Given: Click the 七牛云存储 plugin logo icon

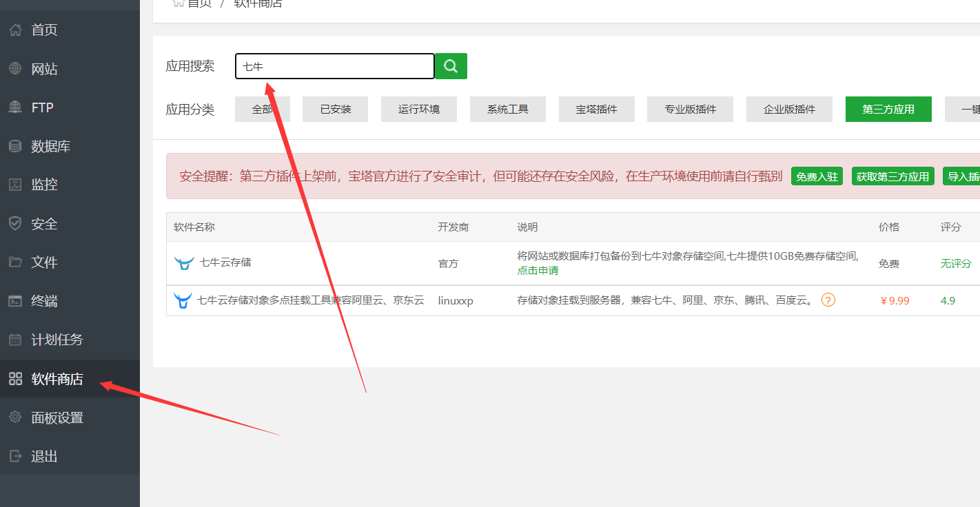Looking at the screenshot, I should [184, 263].
